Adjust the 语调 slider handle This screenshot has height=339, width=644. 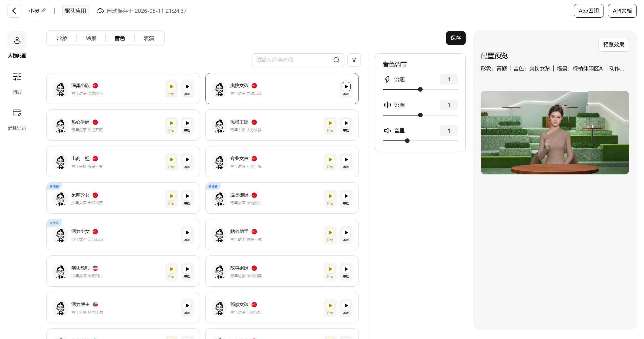coord(420,115)
